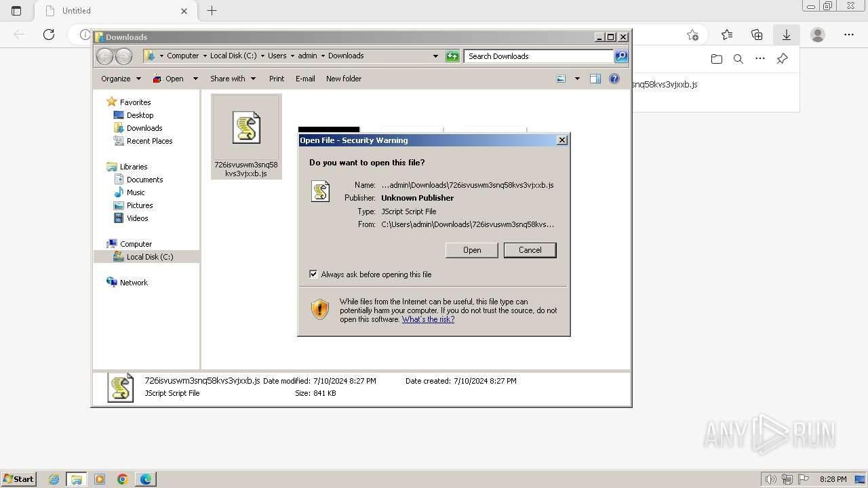Expand the Organize dropdown menu
Viewport: 868px width, 488px height.
(121, 79)
